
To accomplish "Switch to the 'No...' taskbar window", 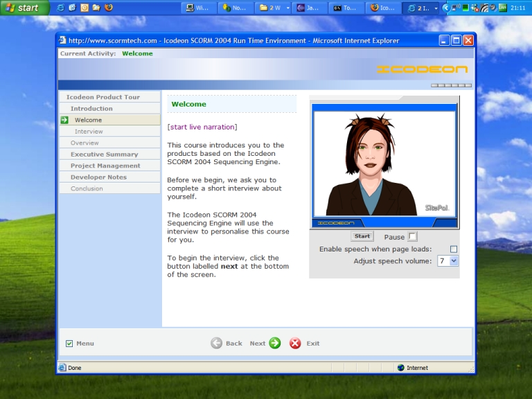I will (x=236, y=8).
